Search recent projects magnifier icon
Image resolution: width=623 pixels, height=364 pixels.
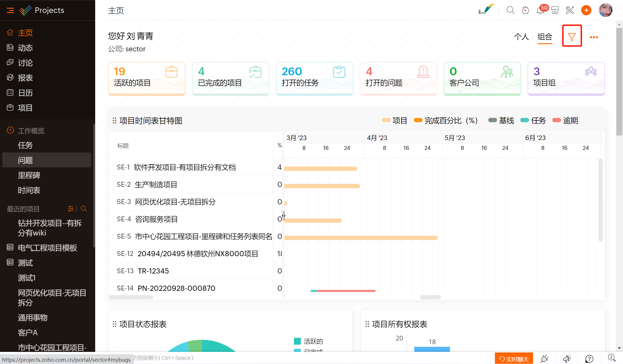click(84, 209)
